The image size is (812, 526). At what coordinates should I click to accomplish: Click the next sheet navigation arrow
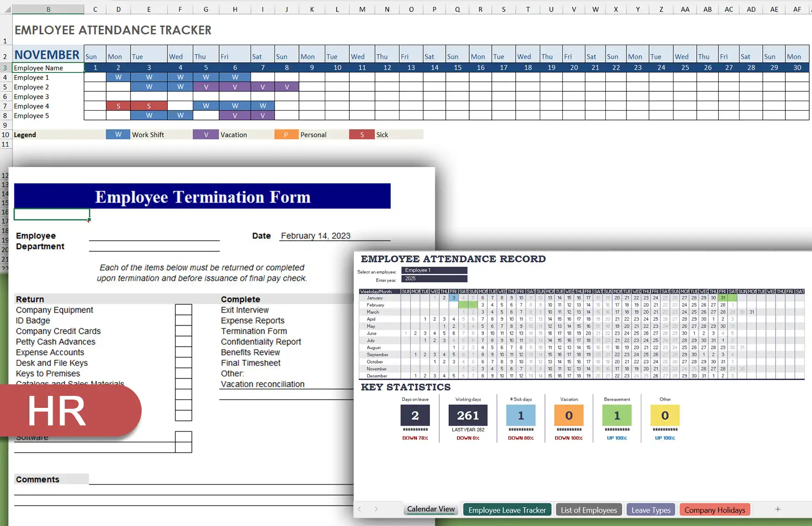coord(376,509)
